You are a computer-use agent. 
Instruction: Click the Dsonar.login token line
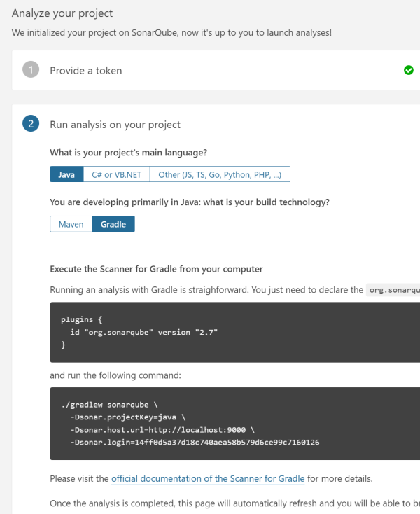pos(195,443)
